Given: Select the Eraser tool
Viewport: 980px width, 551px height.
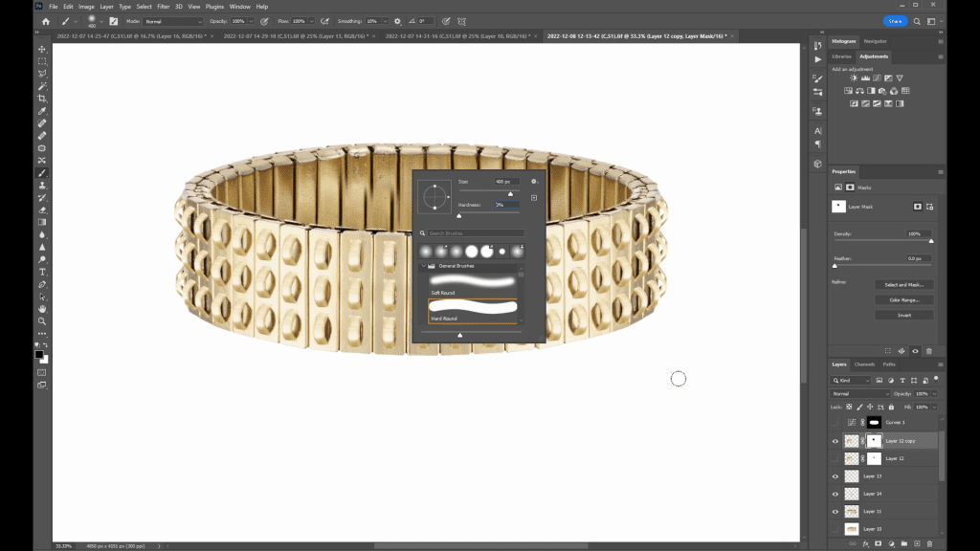Looking at the screenshot, I should point(42,209).
